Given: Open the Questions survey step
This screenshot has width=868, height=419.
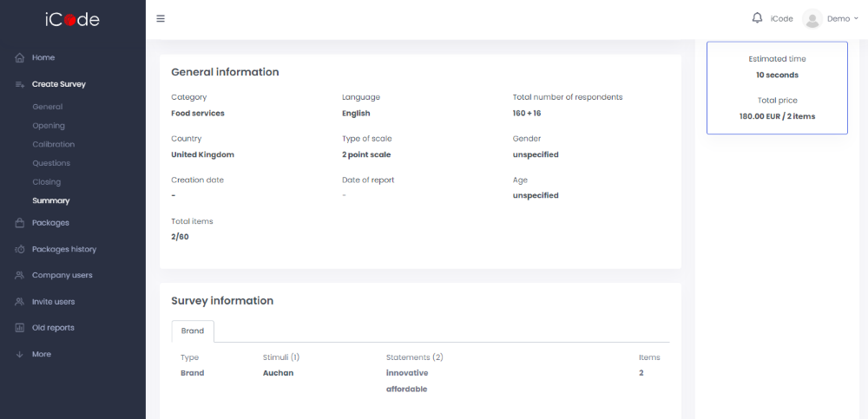Looking at the screenshot, I should (x=51, y=163).
